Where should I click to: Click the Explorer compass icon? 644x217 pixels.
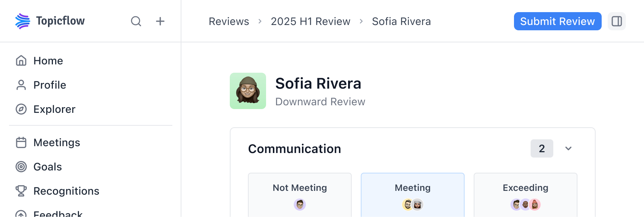21,109
